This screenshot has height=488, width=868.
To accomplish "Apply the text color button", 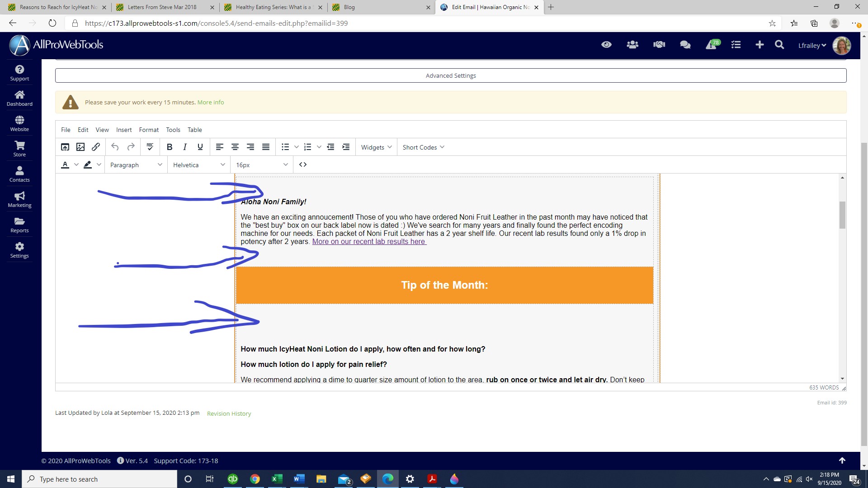I will pos(65,164).
